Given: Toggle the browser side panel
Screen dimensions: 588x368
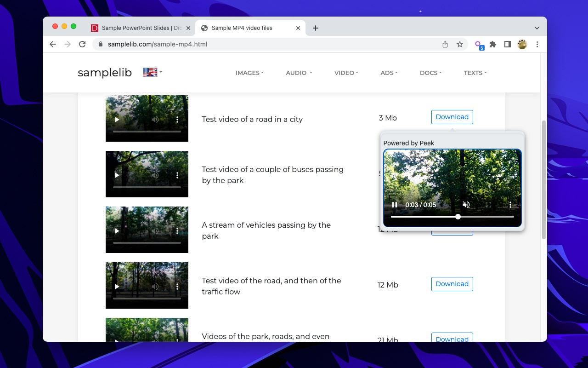Looking at the screenshot, I should coord(508,44).
